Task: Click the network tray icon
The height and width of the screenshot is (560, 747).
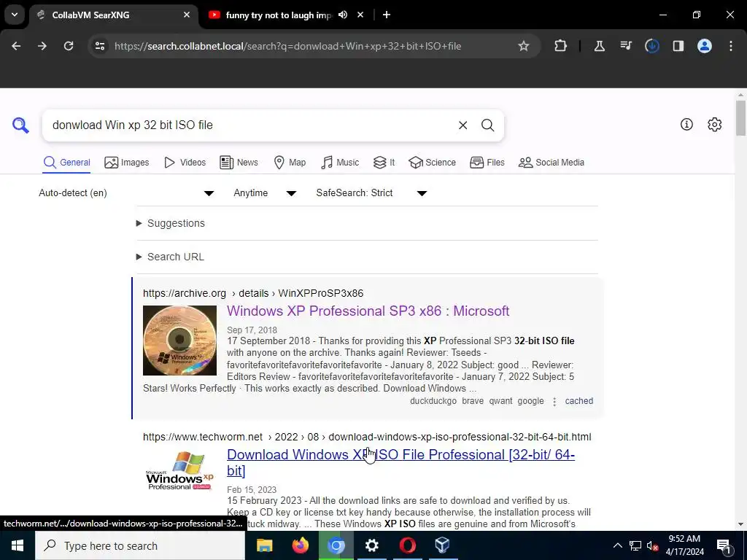Action: [635, 545]
